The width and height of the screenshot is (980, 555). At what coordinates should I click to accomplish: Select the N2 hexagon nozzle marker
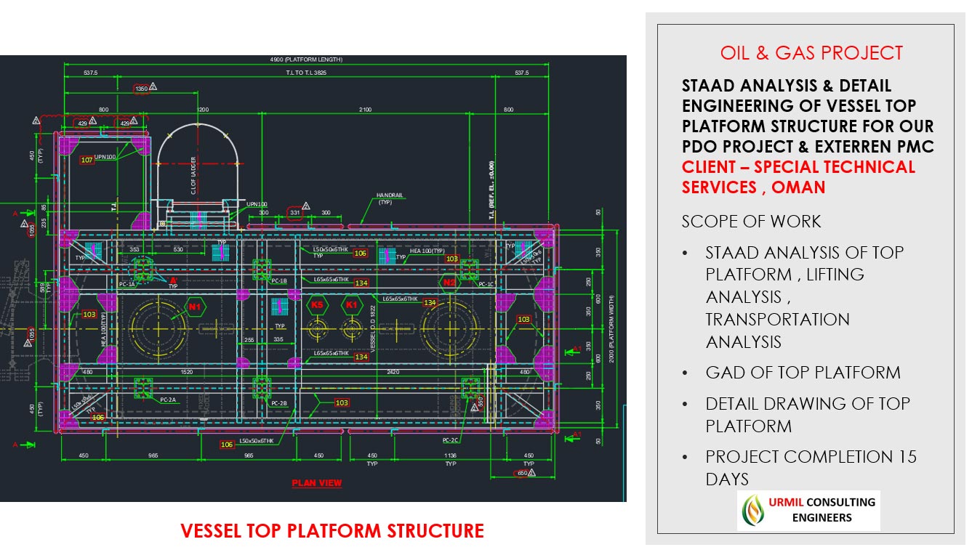(449, 282)
